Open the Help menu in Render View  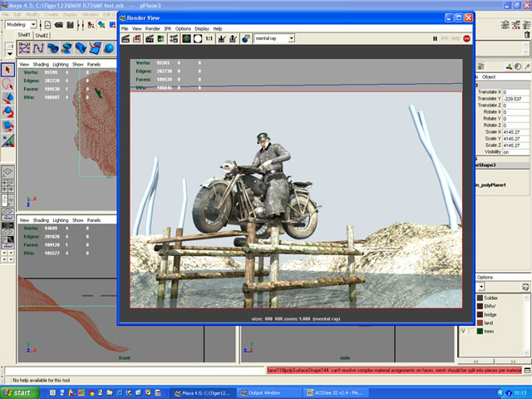(x=218, y=28)
